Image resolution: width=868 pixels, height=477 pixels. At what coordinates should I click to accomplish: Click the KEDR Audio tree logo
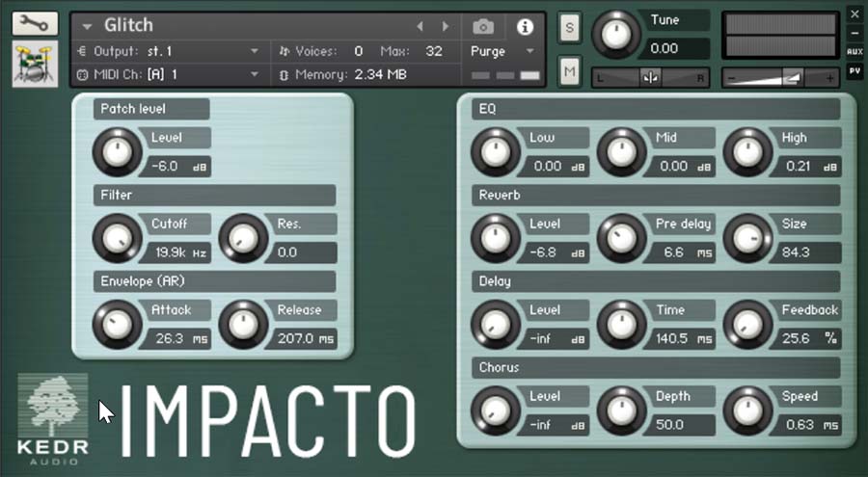[x=53, y=419]
